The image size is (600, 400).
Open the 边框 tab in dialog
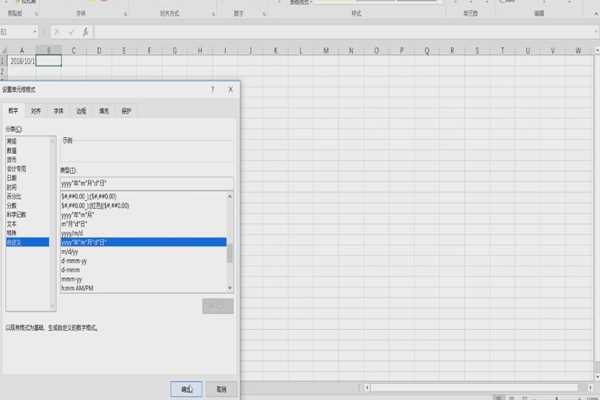81,111
